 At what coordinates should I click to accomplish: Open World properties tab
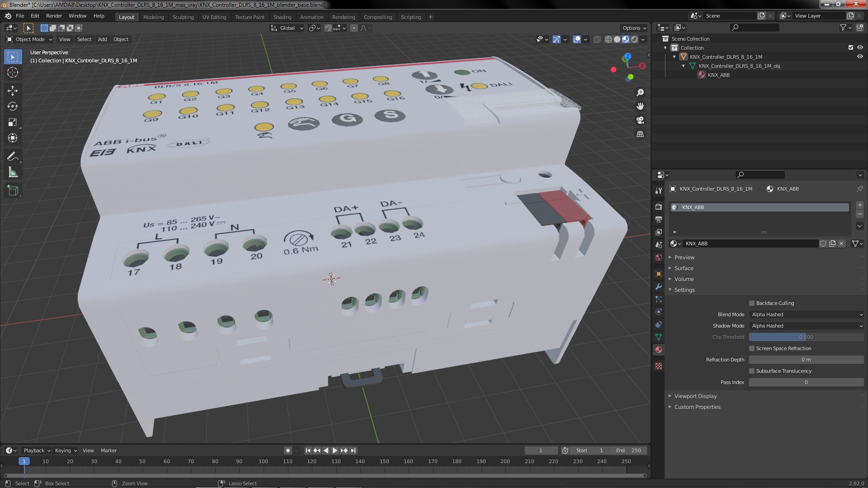[x=659, y=258]
